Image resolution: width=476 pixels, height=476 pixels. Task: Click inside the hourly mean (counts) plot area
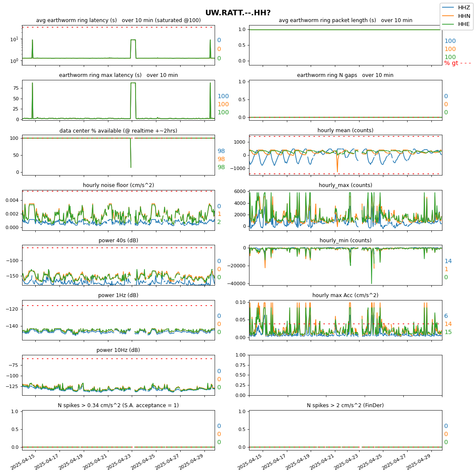point(346,155)
